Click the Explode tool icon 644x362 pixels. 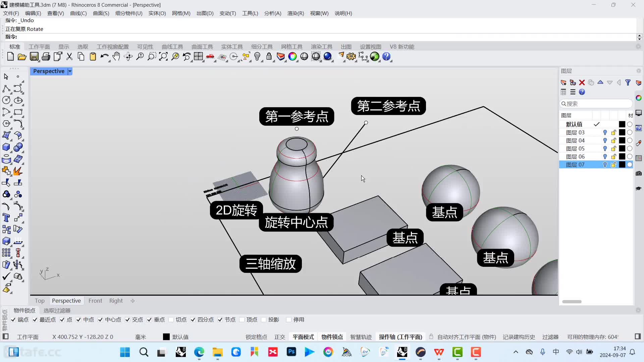pyautogui.click(x=18, y=171)
